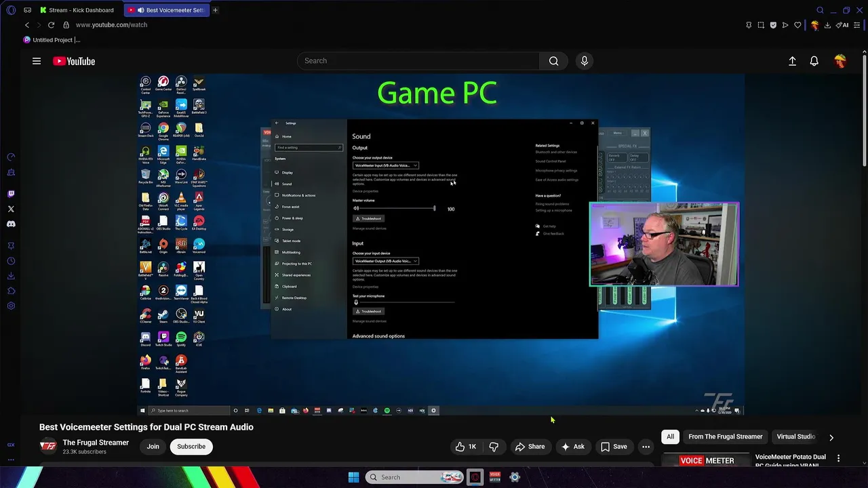Open the sidebar settings gear icon
The width and height of the screenshot is (868, 488).
coord(11,306)
